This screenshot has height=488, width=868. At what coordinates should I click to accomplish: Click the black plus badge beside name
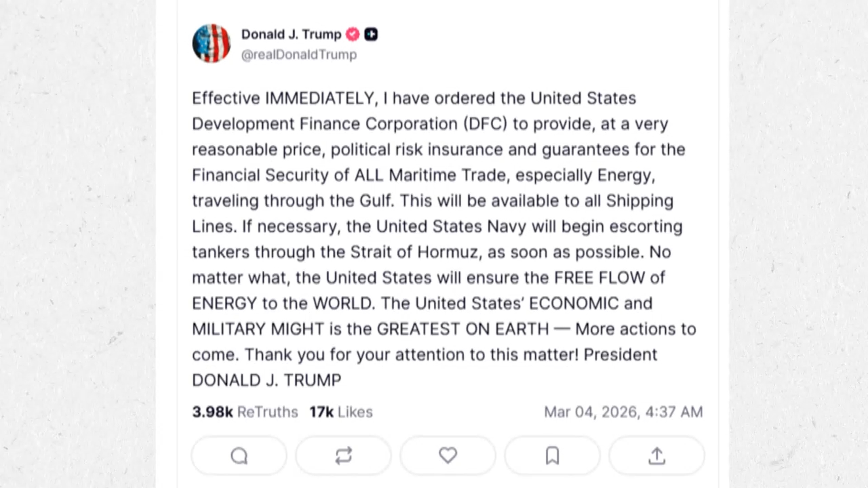coord(371,34)
